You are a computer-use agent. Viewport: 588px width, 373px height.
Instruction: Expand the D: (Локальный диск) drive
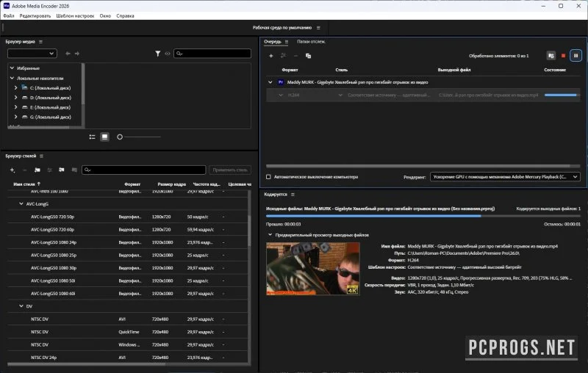coord(15,98)
